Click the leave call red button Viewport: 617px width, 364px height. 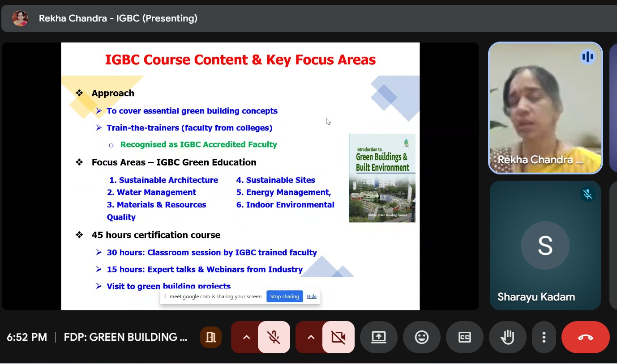pyautogui.click(x=585, y=337)
